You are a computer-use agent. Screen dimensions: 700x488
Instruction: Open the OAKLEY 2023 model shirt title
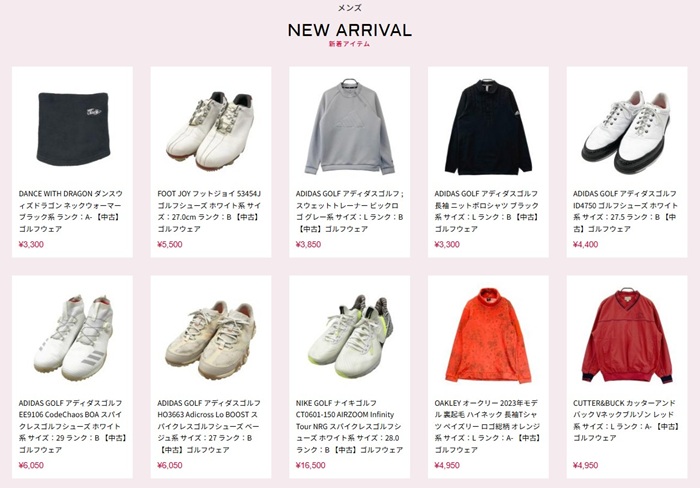point(488,426)
